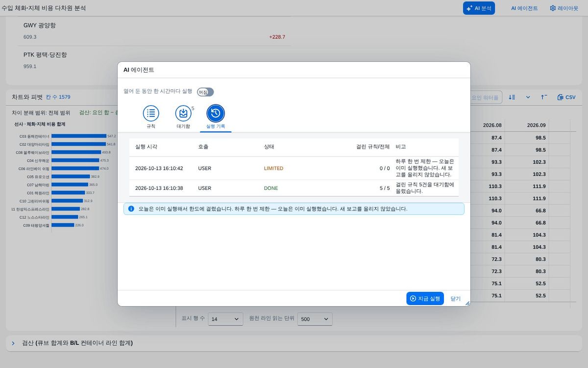Toggle the hourly run switch 꺼짐
588x368 pixels.
pos(205,92)
